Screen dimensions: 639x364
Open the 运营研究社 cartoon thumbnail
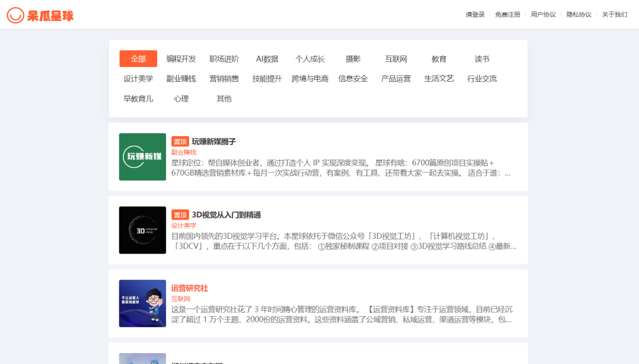coord(142,303)
